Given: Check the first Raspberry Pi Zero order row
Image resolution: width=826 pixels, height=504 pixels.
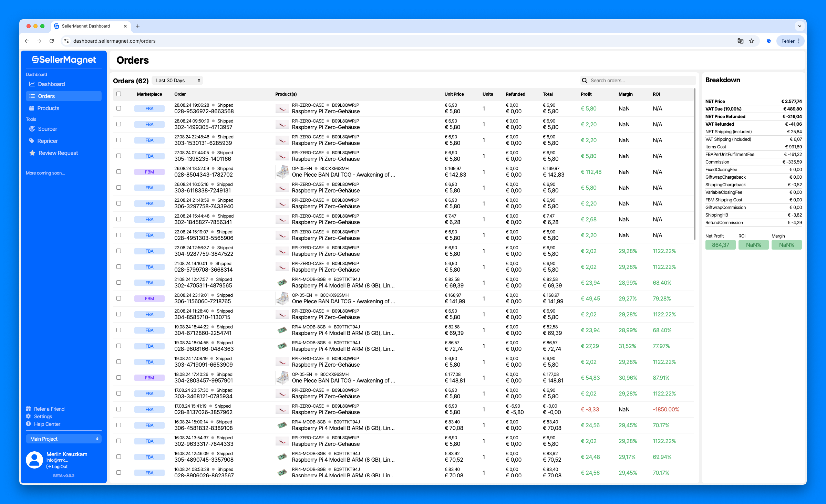Looking at the screenshot, I should 119,108.
